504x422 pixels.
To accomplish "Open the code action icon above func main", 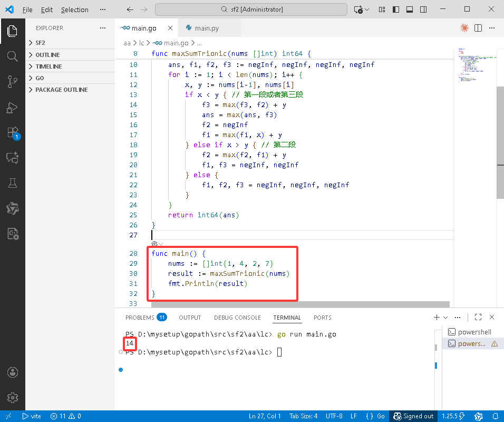I will (154, 244).
